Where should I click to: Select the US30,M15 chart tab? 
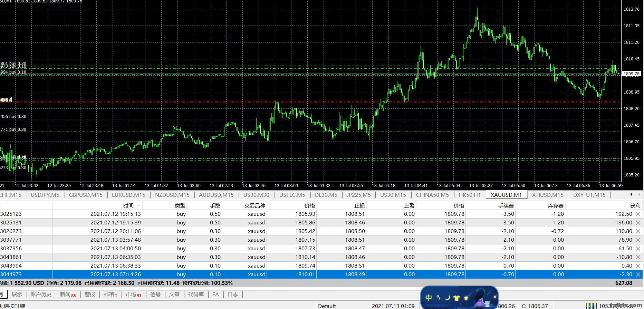[393, 195]
